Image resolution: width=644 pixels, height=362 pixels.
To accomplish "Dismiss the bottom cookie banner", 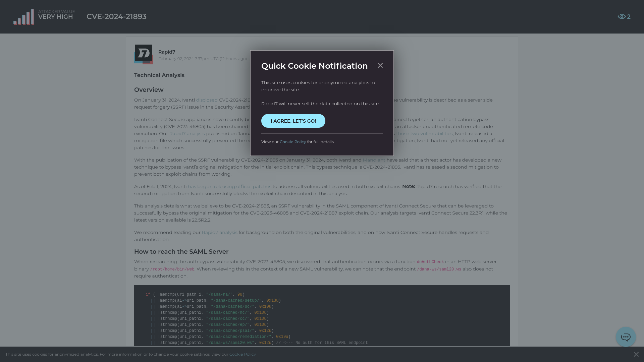I will pos(636,354).
